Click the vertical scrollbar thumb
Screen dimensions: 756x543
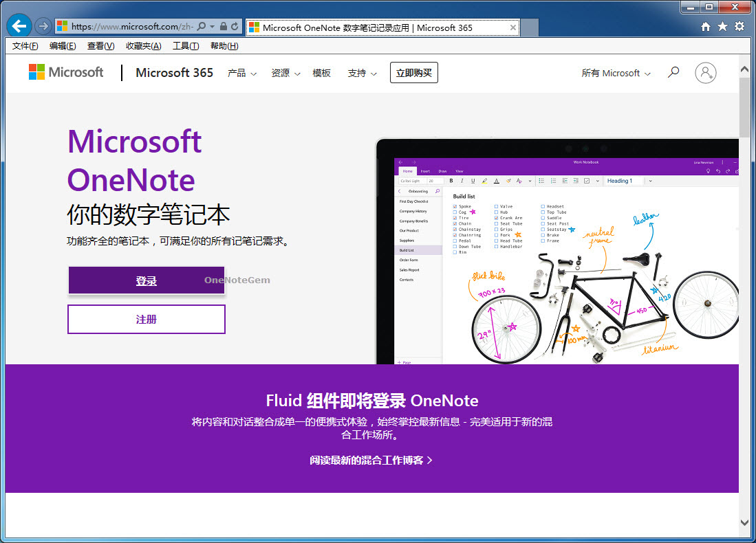click(x=744, y=109)
